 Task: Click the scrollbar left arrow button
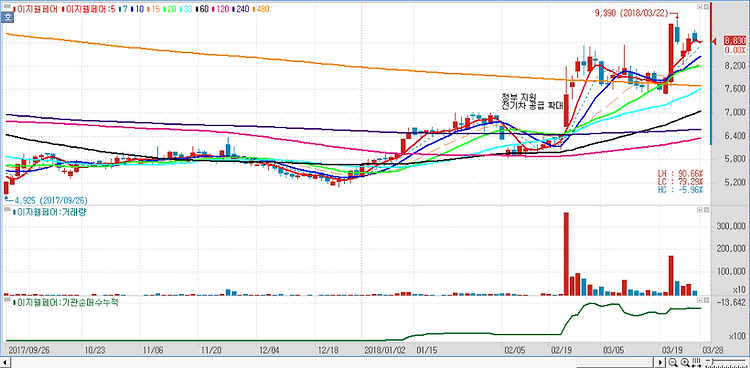pos(5,362)
